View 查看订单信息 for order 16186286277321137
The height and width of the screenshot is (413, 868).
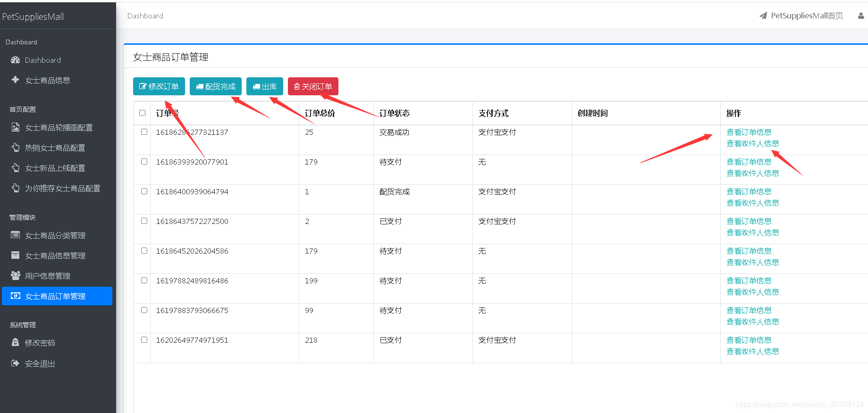click(x=749, y=132)
